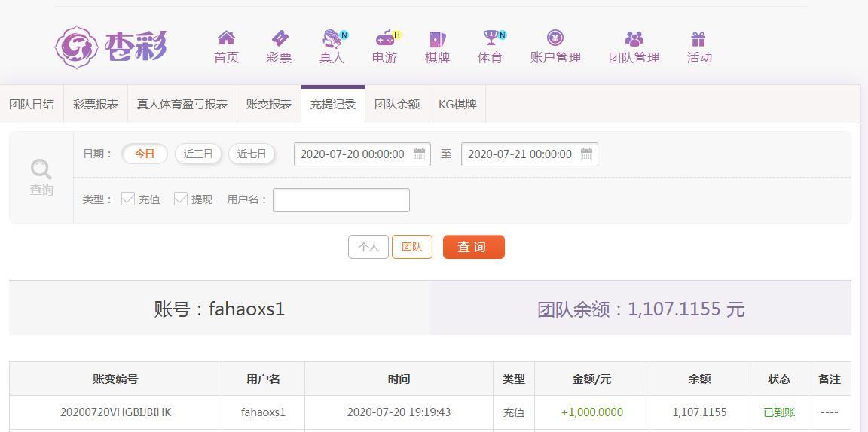This screenshot has width=868, height=432.
Task: Click the 账号：fahaoxs1 heading
Action: [219, 309]
